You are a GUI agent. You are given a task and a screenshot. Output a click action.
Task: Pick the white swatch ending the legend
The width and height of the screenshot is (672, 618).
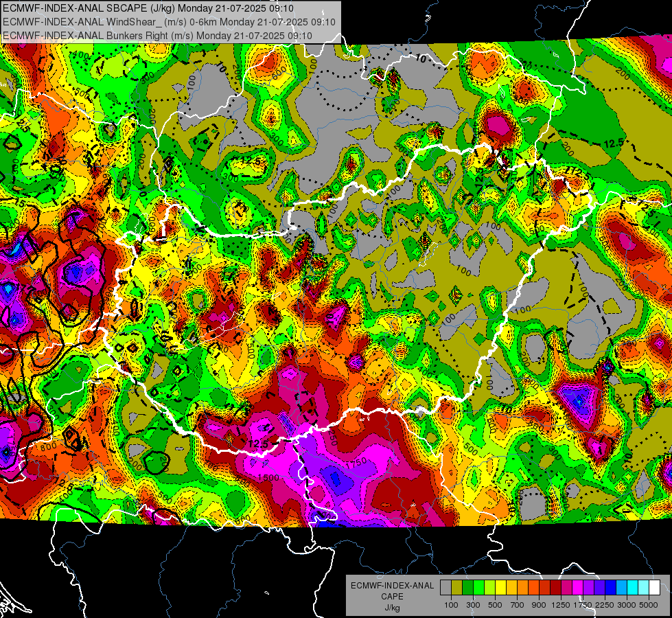[655, 588]
